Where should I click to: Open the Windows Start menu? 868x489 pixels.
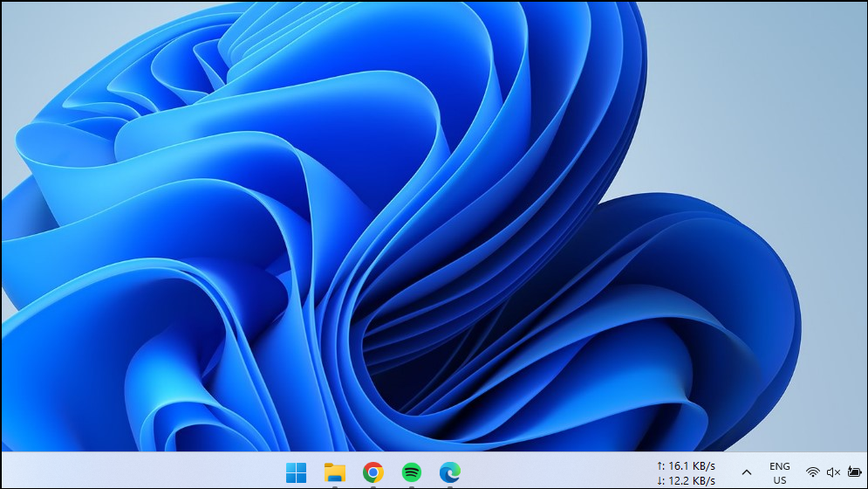click(x=296, y=472)
